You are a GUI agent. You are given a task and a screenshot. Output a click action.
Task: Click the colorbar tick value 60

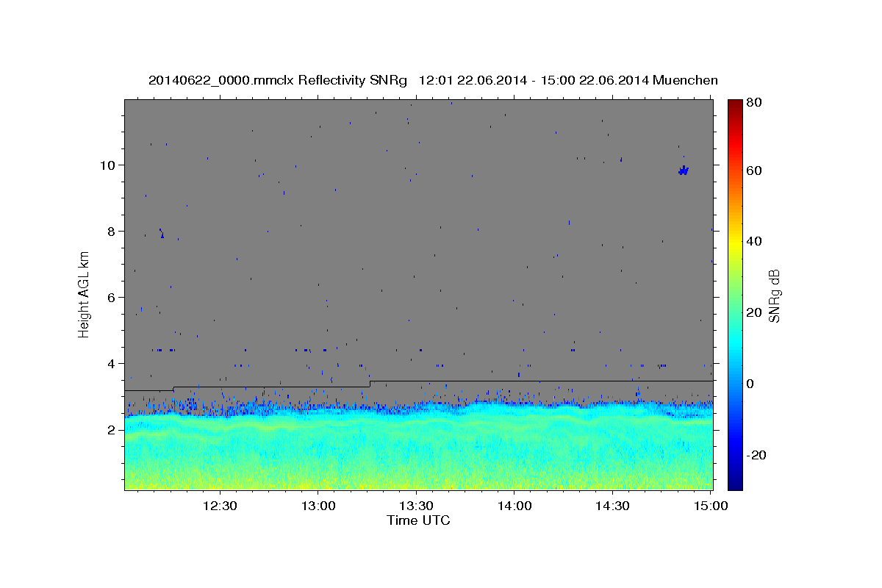tap(755, 171)
